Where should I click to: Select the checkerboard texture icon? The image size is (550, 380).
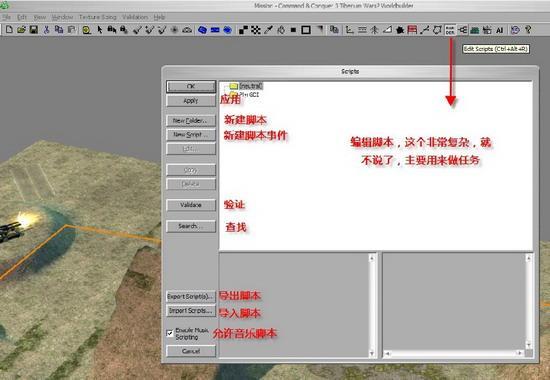256,30
